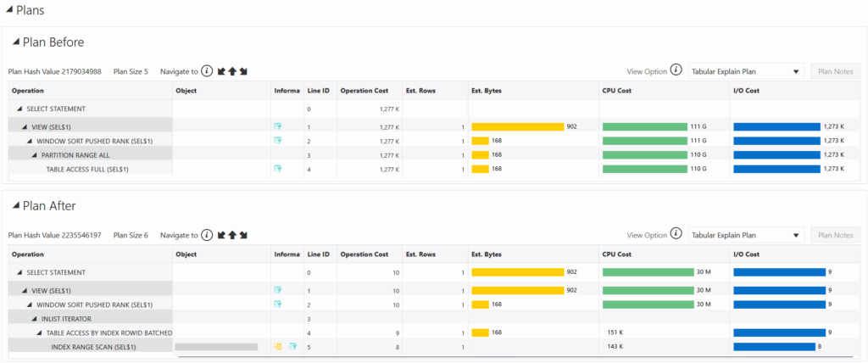Viewport: 868px width, 363px height.
Task: Click Navigate to info icon in Plan Before
Action: coord(207,71)
